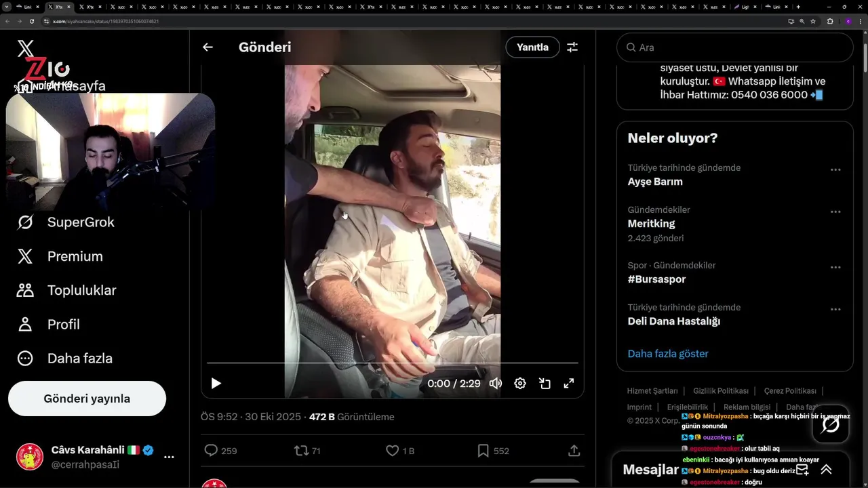Open the floating Grok button

click(x=831, y=425)
